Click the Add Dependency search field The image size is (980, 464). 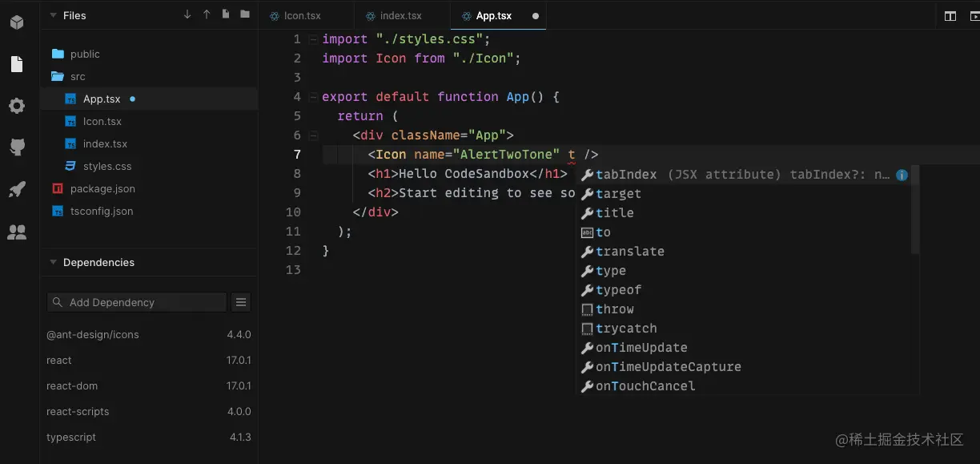pos(136,302)
